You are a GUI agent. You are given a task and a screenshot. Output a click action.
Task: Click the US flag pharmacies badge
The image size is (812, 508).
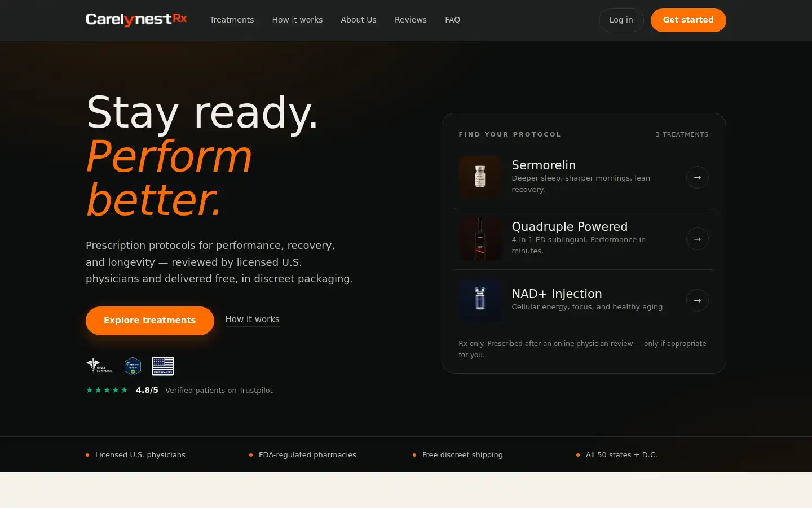coord(162,366)
